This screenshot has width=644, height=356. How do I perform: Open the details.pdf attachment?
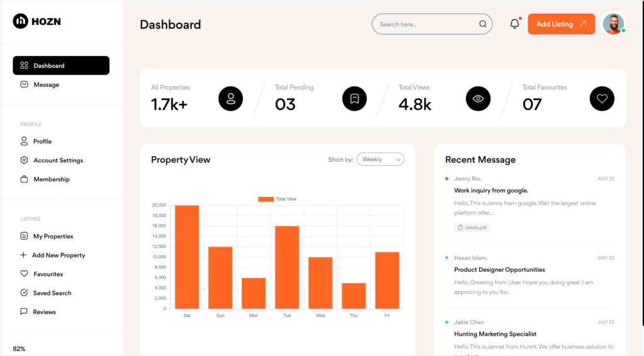[472, 228]
